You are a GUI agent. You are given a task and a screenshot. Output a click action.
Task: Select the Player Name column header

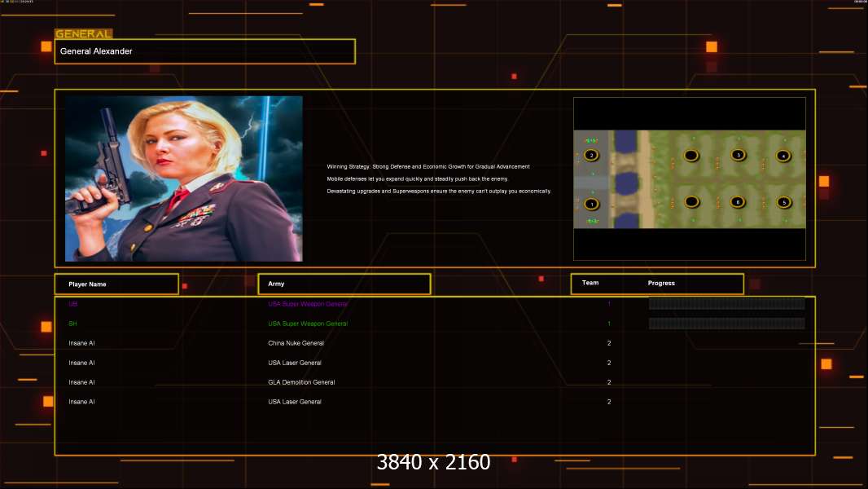pyautogui.click(x=116, y=284)
